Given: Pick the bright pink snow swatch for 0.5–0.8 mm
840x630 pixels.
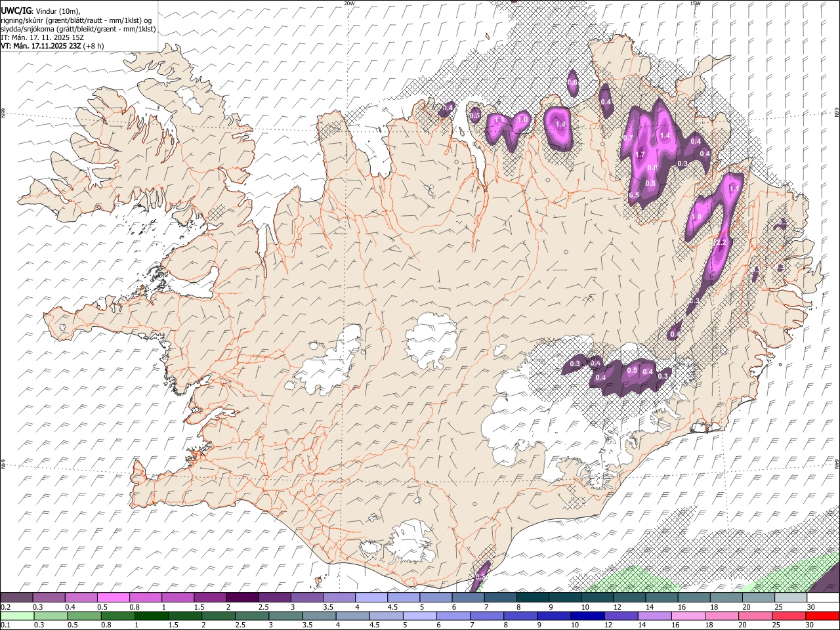Looking at the screenshot, I should tap(114, 597).
